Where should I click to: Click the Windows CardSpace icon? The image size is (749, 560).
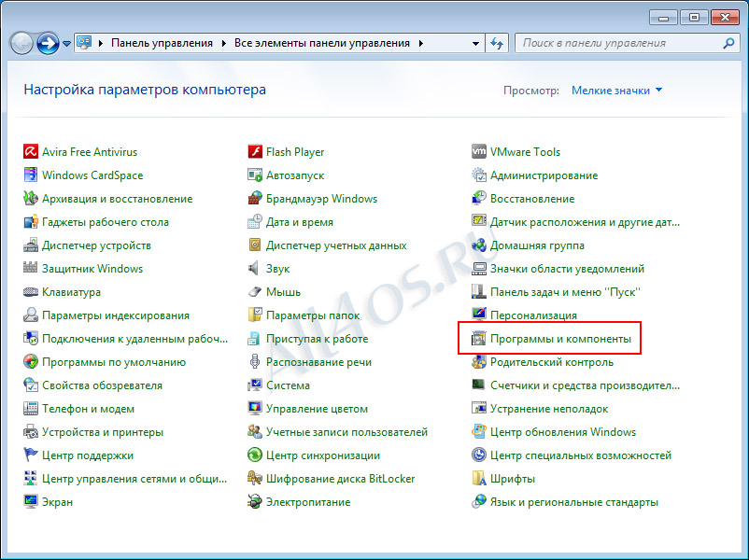pyautogui.click(x=31, y=175)
